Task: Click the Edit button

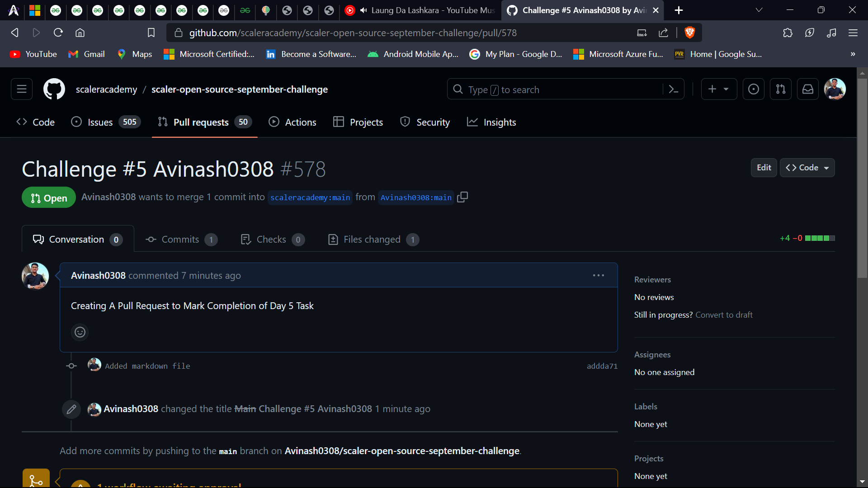Action: click(x=764, y=168)
